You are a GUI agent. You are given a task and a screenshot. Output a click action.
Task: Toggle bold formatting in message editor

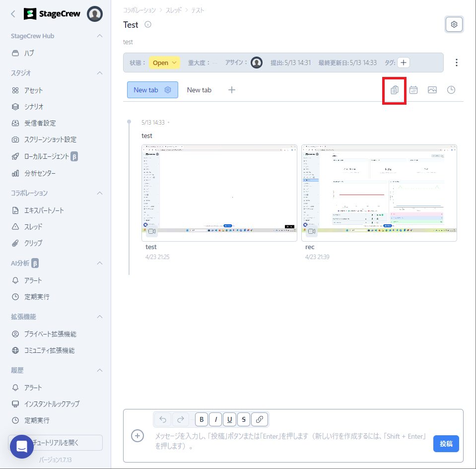click(202, 419)
